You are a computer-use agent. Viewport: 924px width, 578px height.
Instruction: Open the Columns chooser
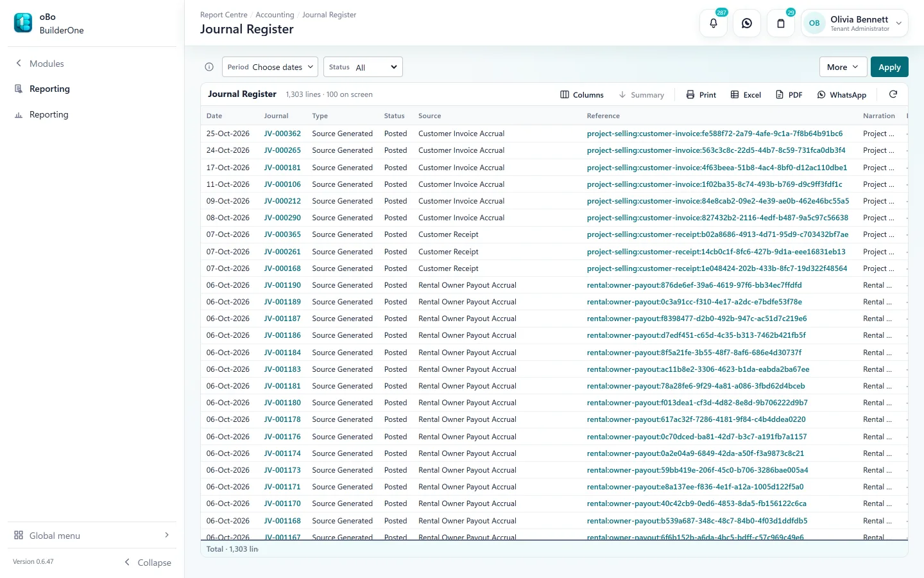582,94
